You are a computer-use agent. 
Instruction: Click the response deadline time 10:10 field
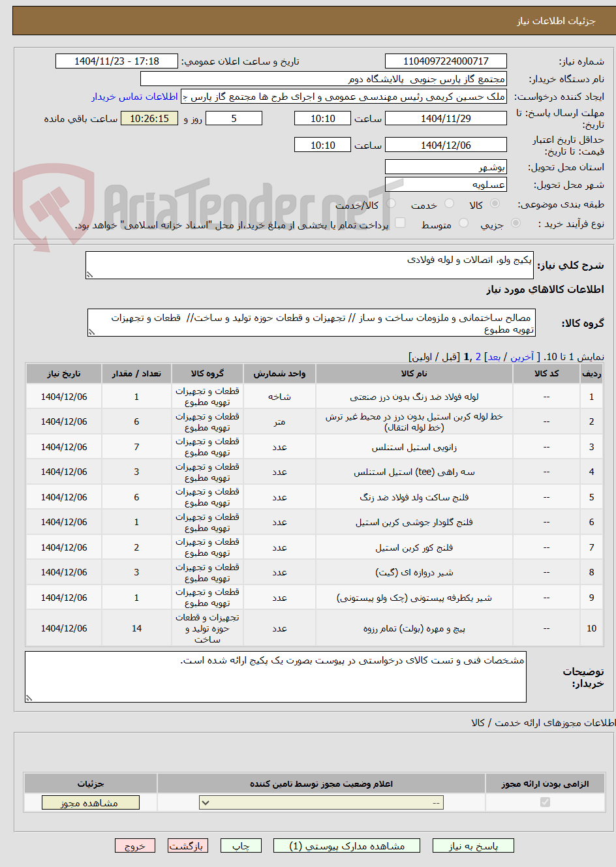(x=322, y=118)
